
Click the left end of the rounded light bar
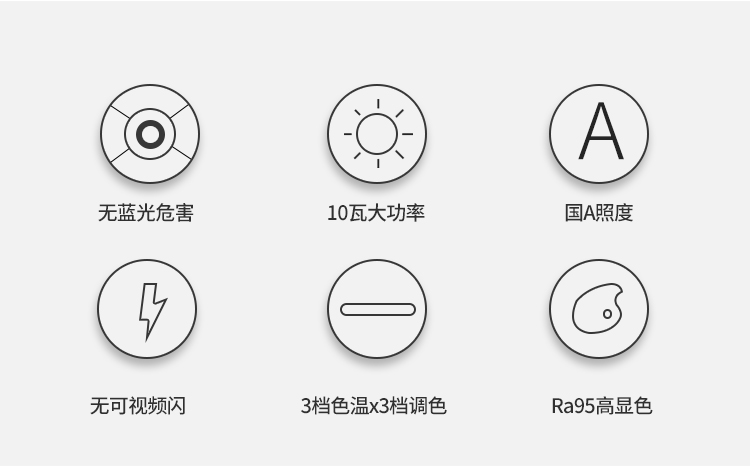[346, 310]
